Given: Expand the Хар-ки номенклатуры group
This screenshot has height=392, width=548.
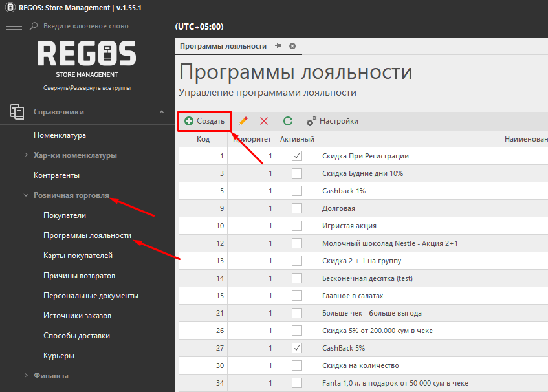Looking at the screenshot, I should tap(26, 155).
